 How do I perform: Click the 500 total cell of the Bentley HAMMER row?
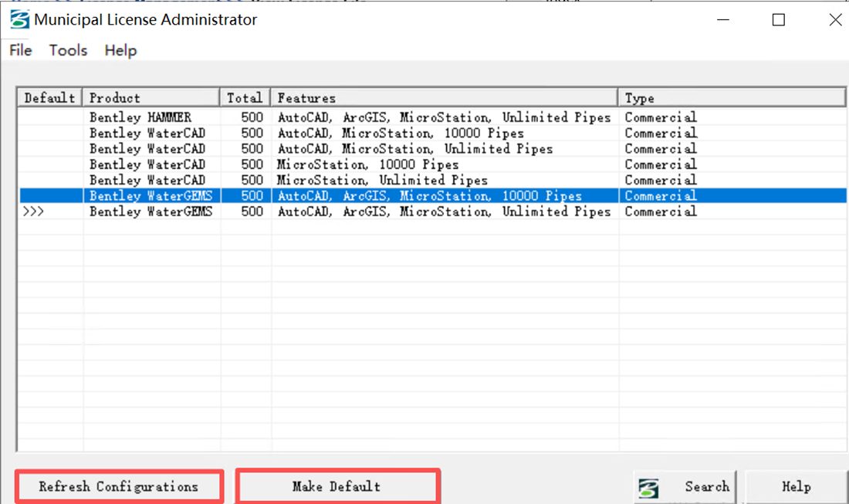click(x=252, y=117)
